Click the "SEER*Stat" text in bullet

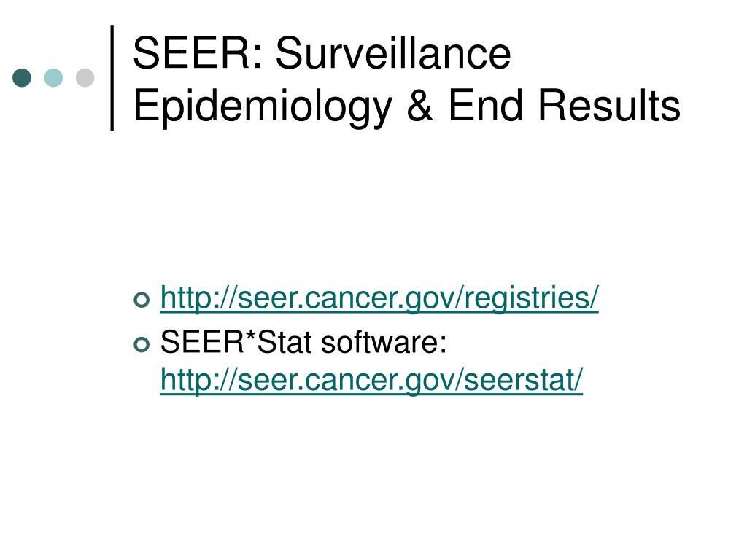coord(231,342)
